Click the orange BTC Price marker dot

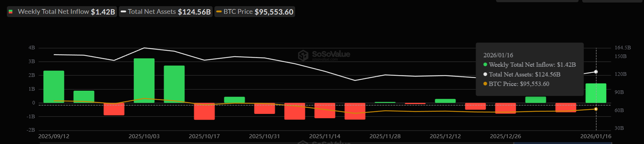[x=596, y=109]
